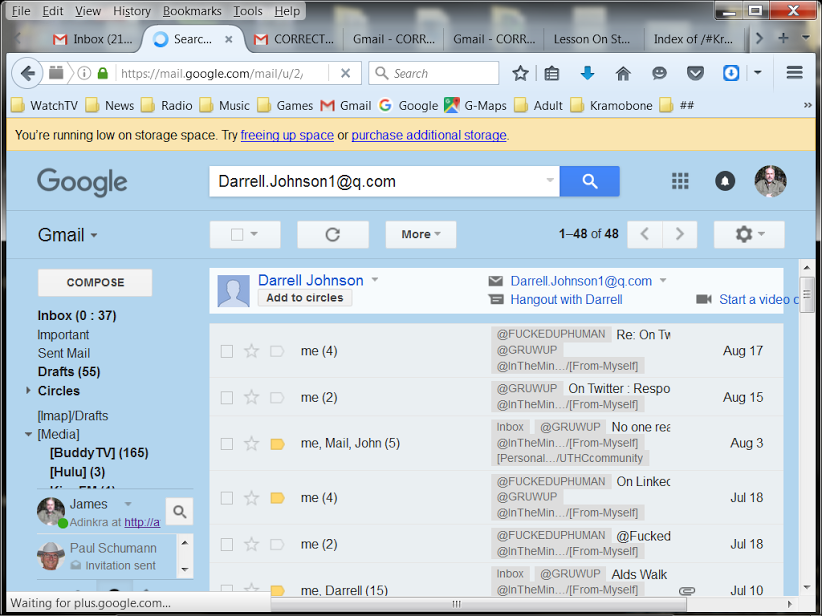The height and width of the screenshot is (616, 822).
Task: Mark Aug 17 conversation as important
Action: pyautogui.click(x=277, y=351)
